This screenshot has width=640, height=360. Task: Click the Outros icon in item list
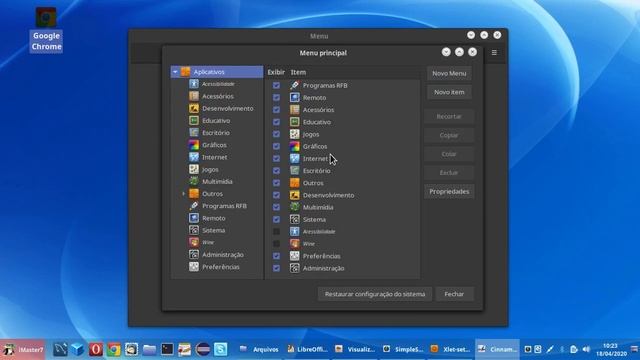[x=295, y=183]
